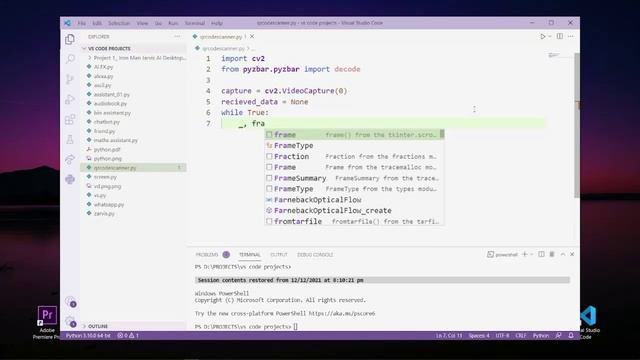This screenshot has width=640, height=360.
Task: Open whatsapp.py in the Explorer
Action: pos(109,204)
